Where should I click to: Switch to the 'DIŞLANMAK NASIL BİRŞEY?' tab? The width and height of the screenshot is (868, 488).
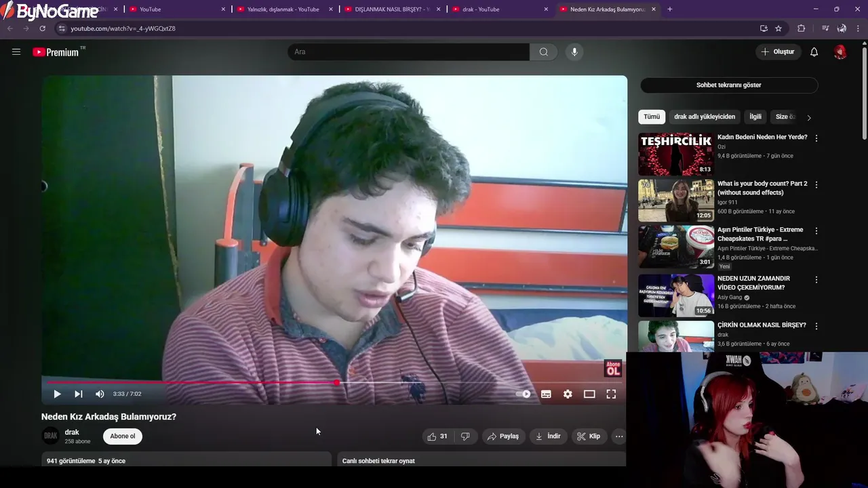click(392, 9)
